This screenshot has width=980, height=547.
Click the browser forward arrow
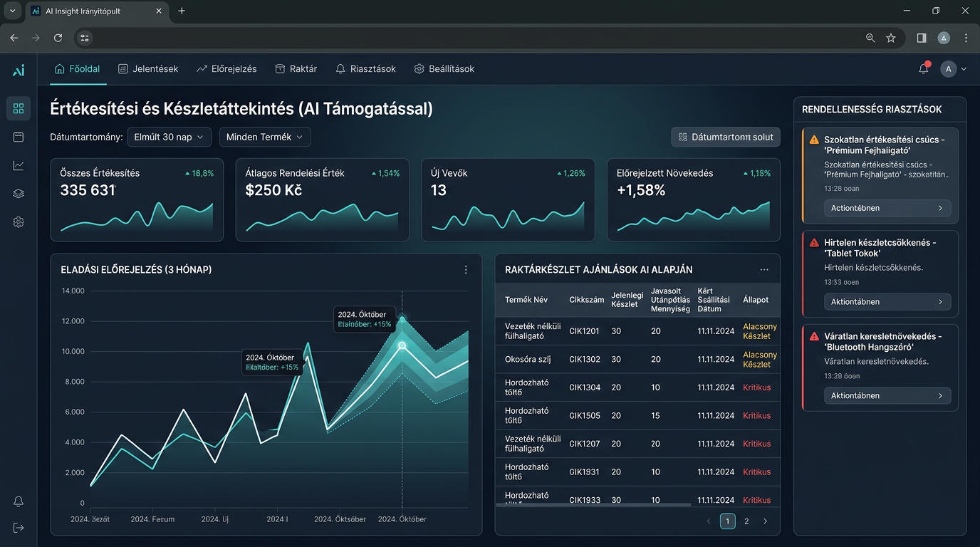(x=36, y=38)
